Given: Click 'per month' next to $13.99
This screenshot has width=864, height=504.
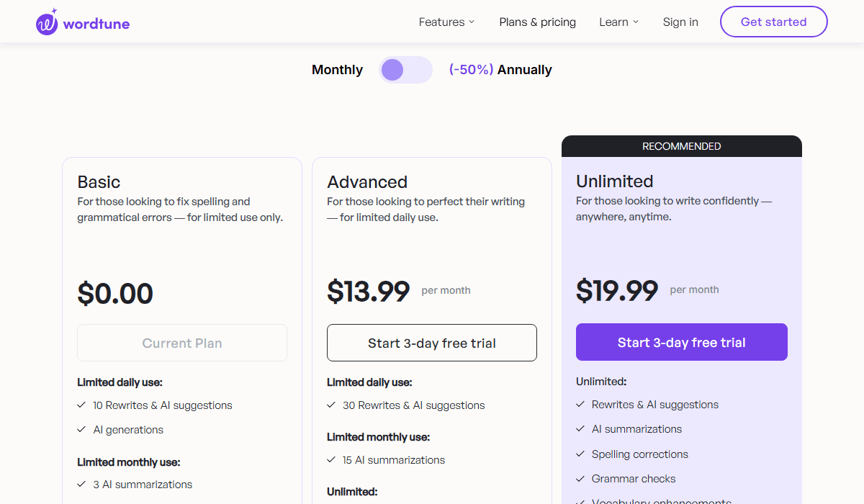Looking at the screenshot, I should tap(446, 290).
